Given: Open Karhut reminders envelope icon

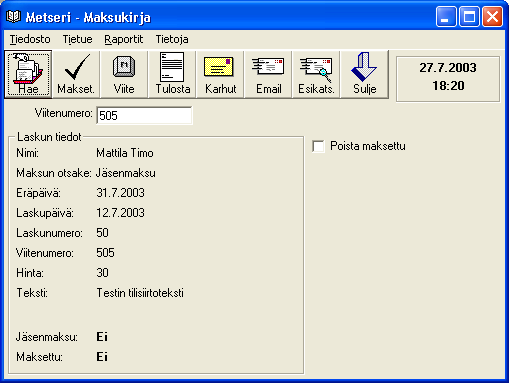Looking at the screenshot, I should click(x=220, y=74).
